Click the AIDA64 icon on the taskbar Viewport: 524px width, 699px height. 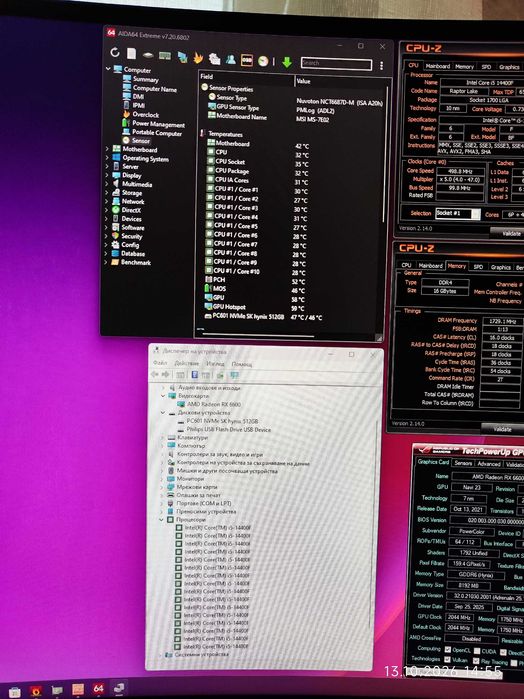click(x=99, y=689)
